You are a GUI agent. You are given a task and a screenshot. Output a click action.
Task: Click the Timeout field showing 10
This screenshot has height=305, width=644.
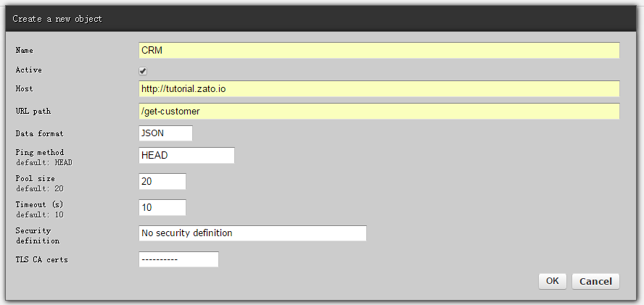point(162,207)
